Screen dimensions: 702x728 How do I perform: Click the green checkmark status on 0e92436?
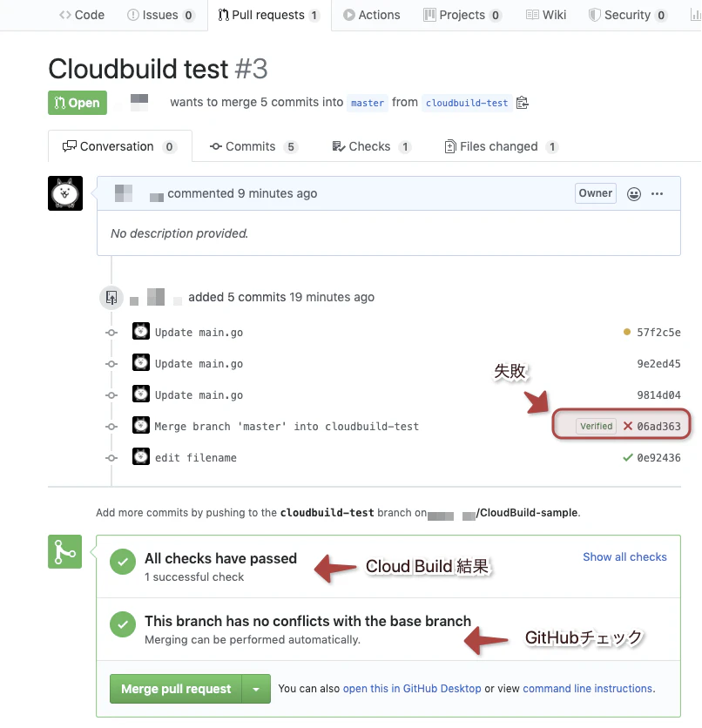[x=628, y=457]
